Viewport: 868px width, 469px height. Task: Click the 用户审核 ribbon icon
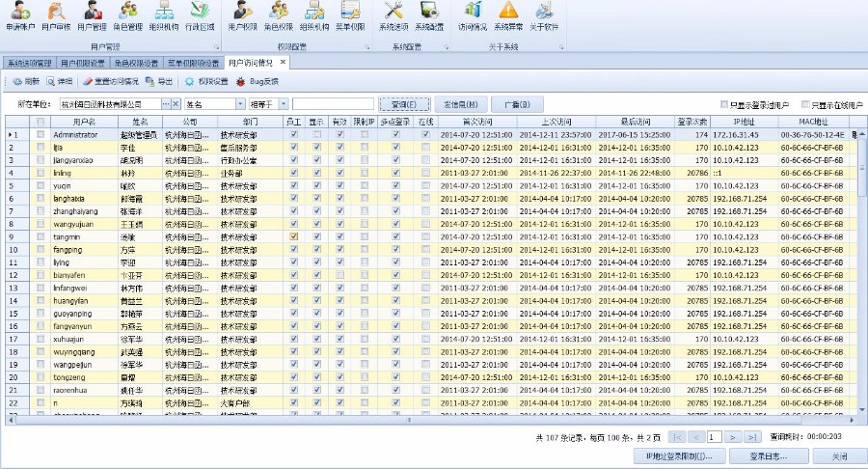pyautogui.click(x=56, y=16)
